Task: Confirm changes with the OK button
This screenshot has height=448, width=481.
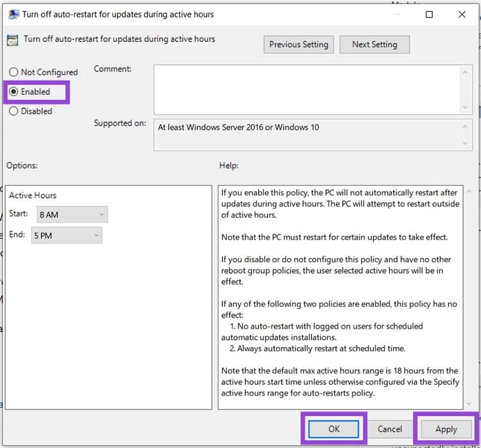Action: 335,429
